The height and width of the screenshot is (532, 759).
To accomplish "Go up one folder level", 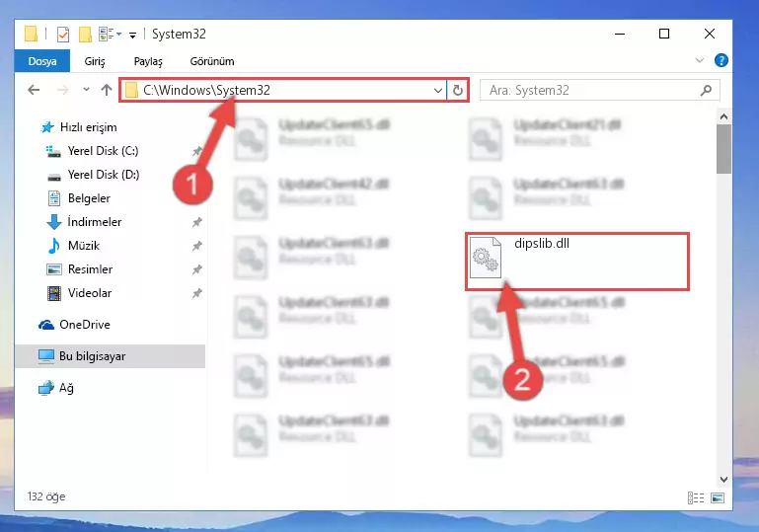I will [107, 90].
